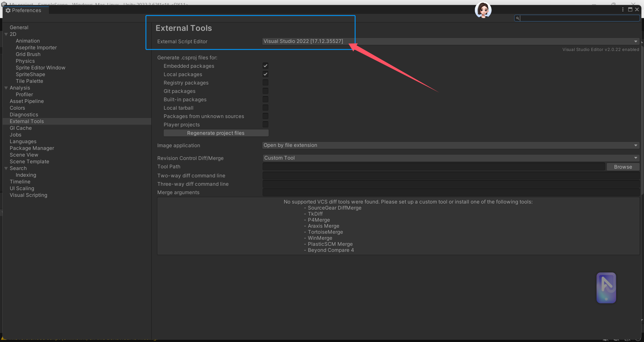Select Grid Brush settings

[x=28, y=54]
